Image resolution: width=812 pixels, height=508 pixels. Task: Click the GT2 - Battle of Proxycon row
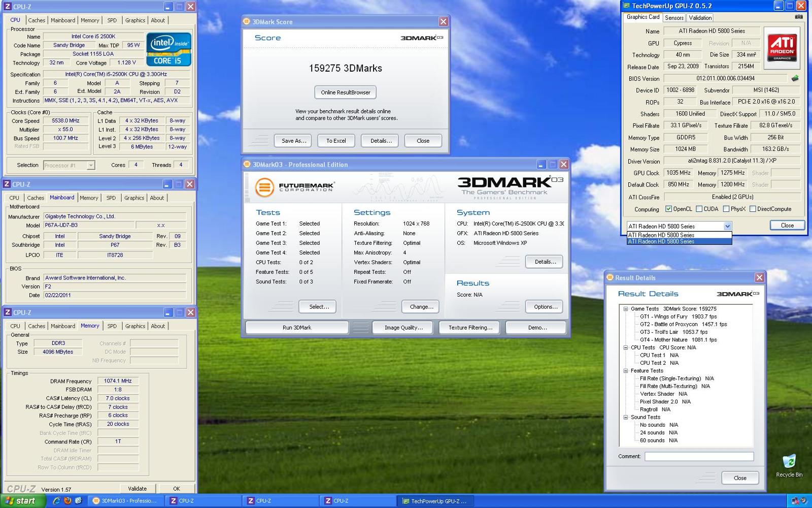pos(683,324)
